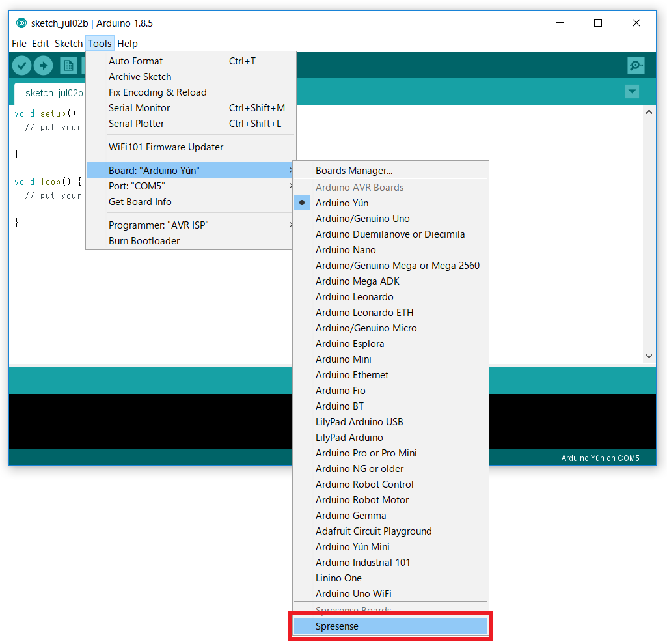Select the Arduino Yún radio option
The height and width of the screenshot is (644, 667).
[x=342, y=203]
